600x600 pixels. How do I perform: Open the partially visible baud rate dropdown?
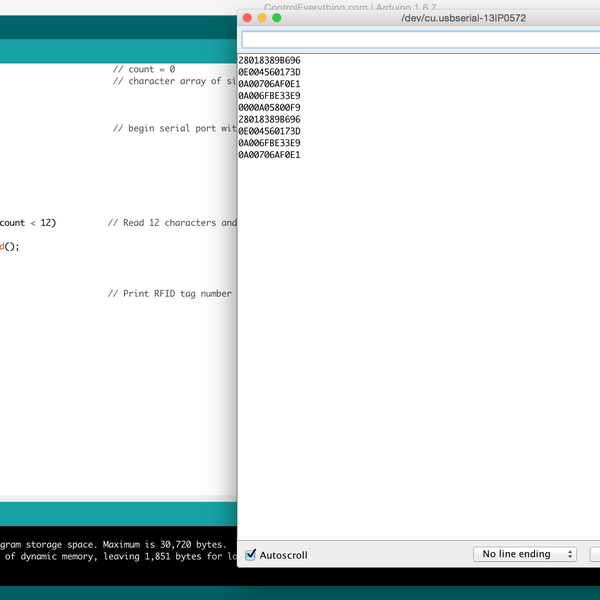(x=595, y=554)
